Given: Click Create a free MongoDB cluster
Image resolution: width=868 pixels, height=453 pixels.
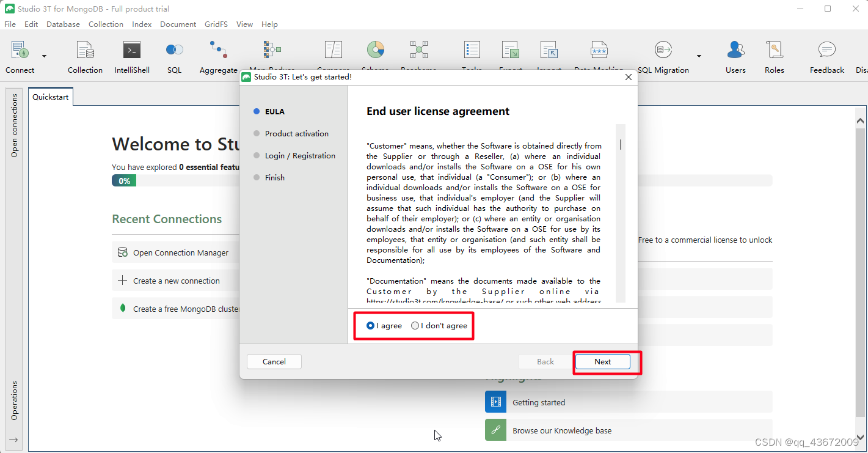Looking at the screenshot, I should tap(186, 309).
